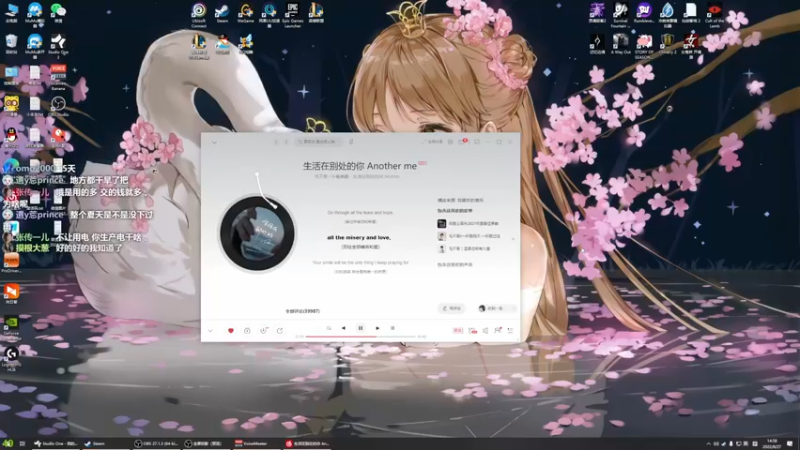Open A Way Out desktop shortcut

click(x=620, y=44)
